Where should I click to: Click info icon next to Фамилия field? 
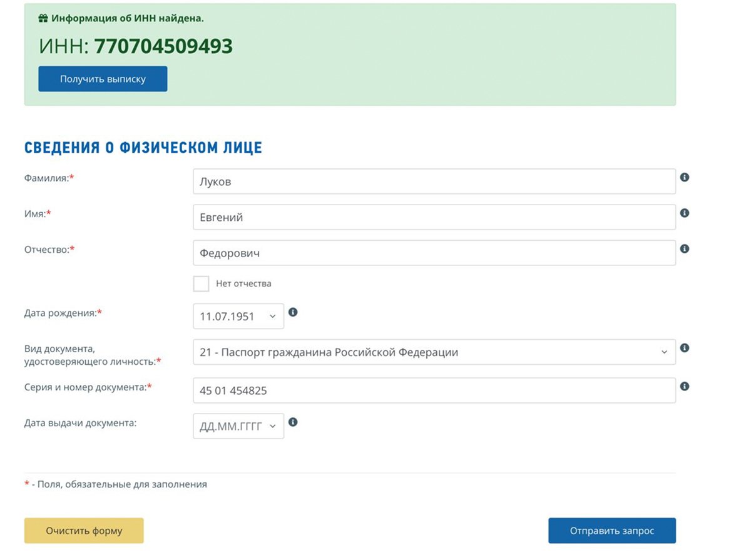685,178
